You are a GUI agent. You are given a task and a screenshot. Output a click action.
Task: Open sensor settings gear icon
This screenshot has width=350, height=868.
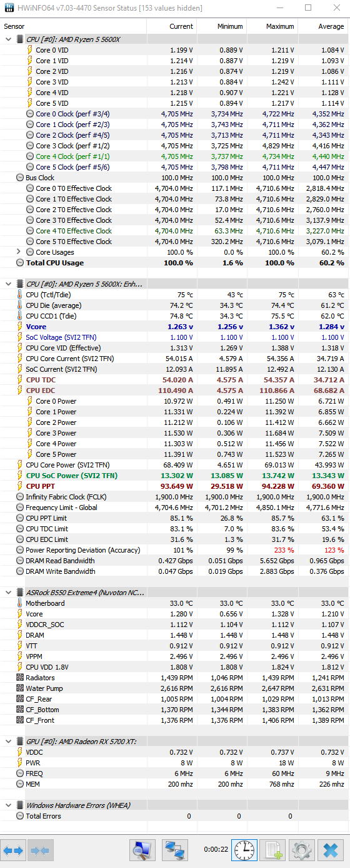(302, 850)
